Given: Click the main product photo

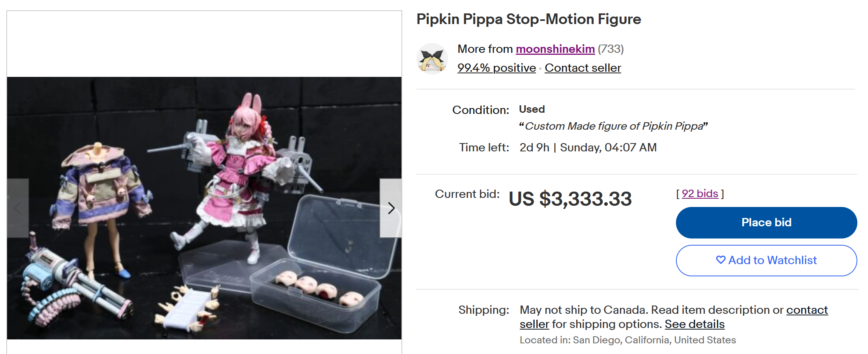Looking at the screenshot, I should click(x=204, y=208).
